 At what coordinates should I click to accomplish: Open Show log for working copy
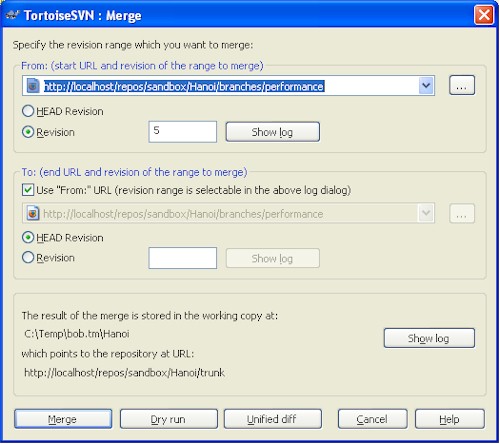point(429,338)
